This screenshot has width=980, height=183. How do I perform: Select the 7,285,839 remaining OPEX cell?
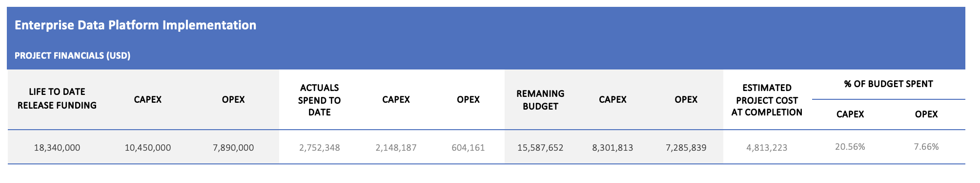686,147
